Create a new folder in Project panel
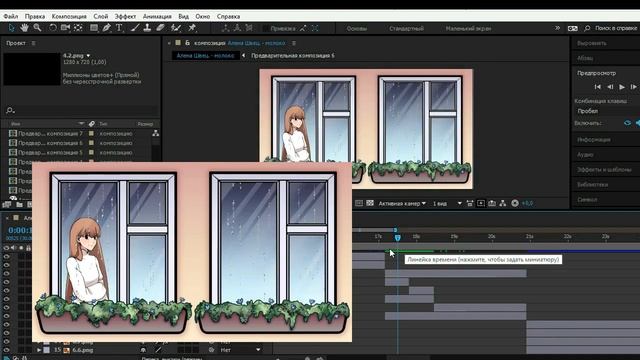This screenshot has width=640, height=360. pos(19,204)
